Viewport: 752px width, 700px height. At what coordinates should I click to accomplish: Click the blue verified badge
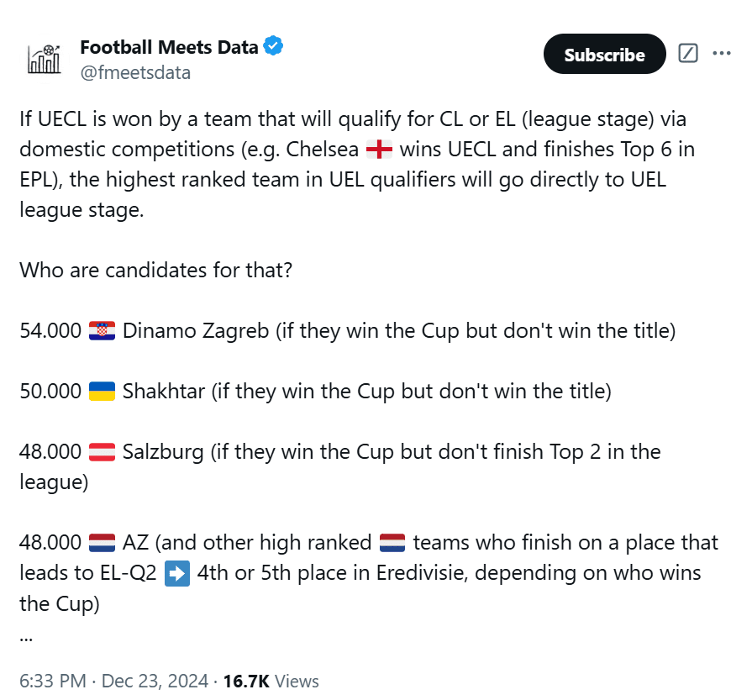point(274,47)
